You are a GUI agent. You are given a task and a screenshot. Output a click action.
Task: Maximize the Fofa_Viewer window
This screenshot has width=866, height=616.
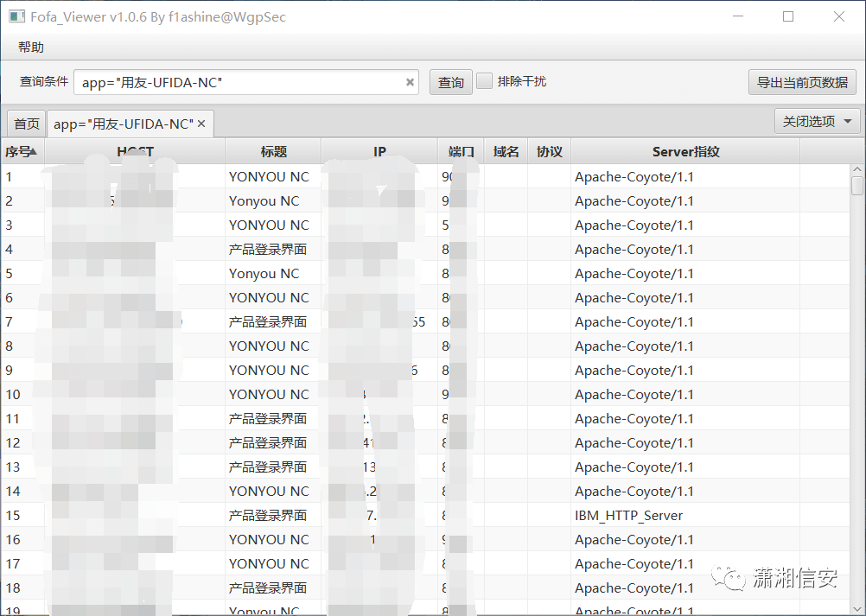pos(788,16)
